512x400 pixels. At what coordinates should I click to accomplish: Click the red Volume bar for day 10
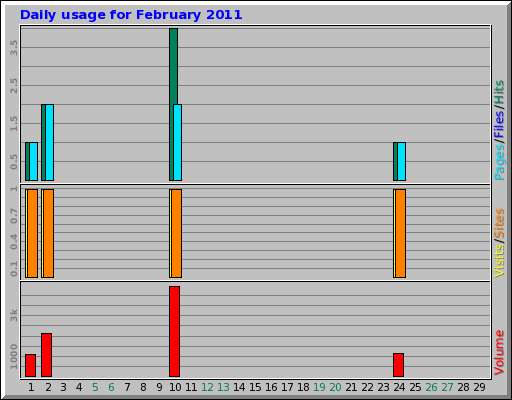pyautogui.click(x=175, y=332)
